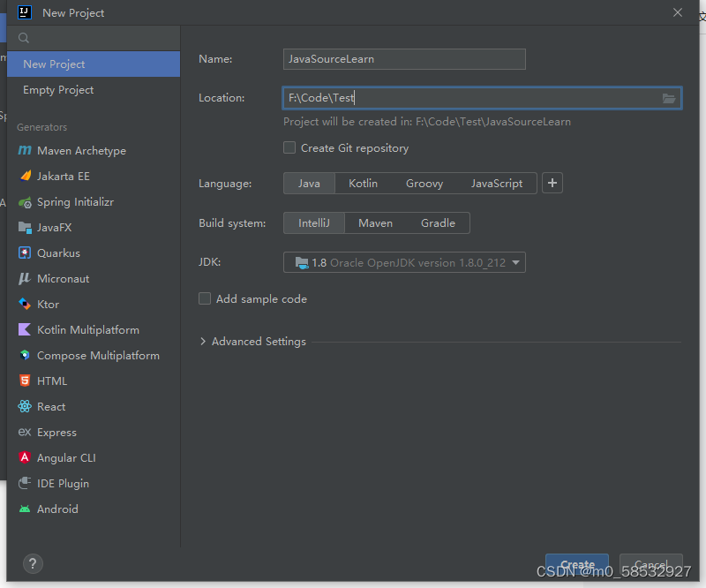The width and height of the screenshot is (706, 588).
Task: Close the New Project dialog
Action: pyautogui.click(x=678, y=12)
